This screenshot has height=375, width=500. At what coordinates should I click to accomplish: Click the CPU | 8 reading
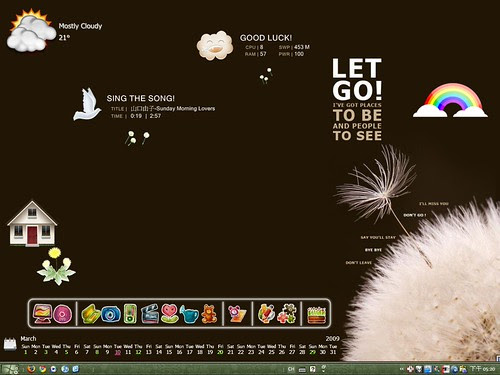click(x=254, y=47)
